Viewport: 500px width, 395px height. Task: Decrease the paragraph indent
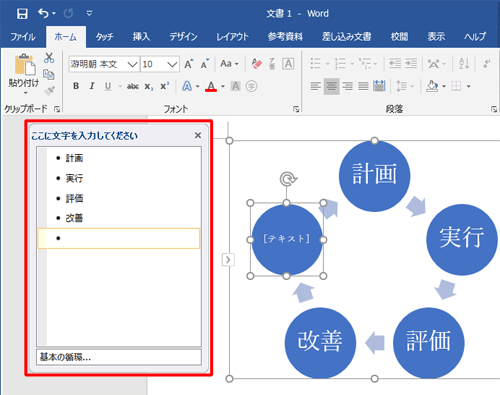click(395, 63)
